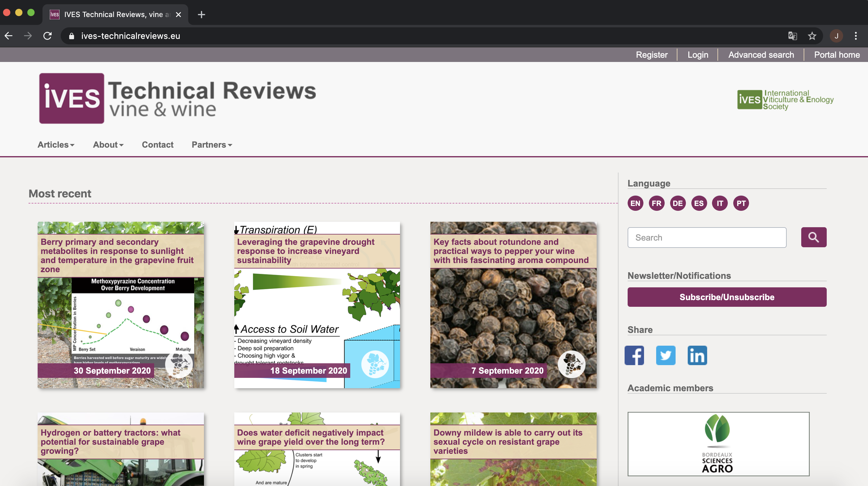The width and height of the screenshot is (868, 486).
Task: Select the IVES Technical Reviews browser tab
Action: pyautogui.click(x=115, y=15)
